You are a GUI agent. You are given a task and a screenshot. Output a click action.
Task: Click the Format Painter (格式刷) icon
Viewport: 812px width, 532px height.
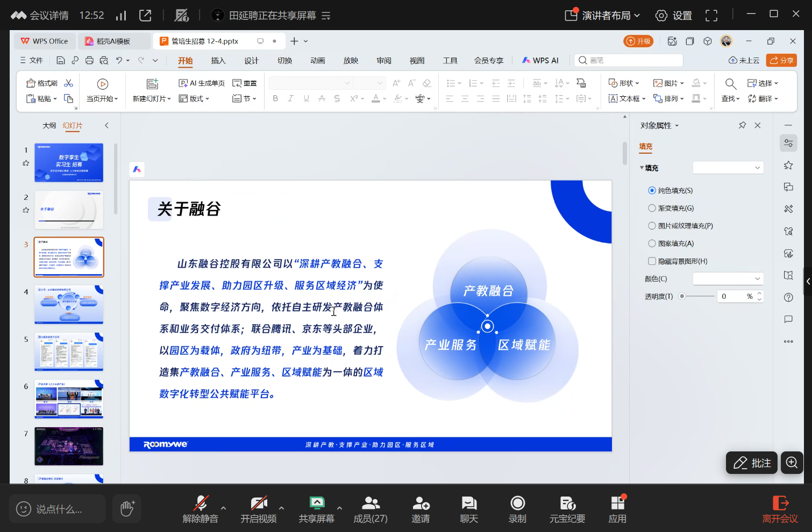coord(32,83)
